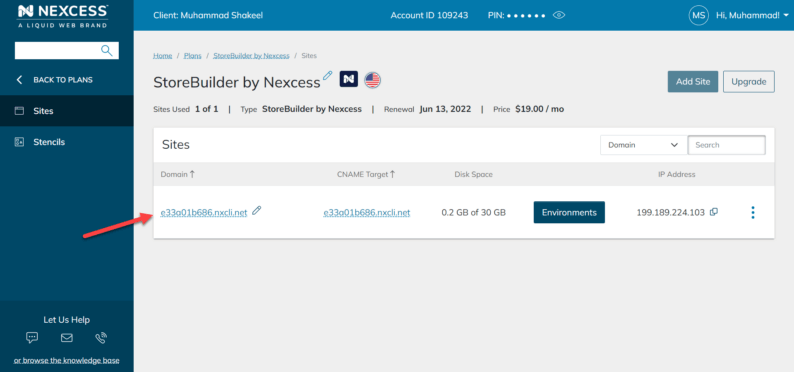The height and width of the screenshot is (372, 794).
Task: Sort by CNAME Target column header
Action: (366, 174)
